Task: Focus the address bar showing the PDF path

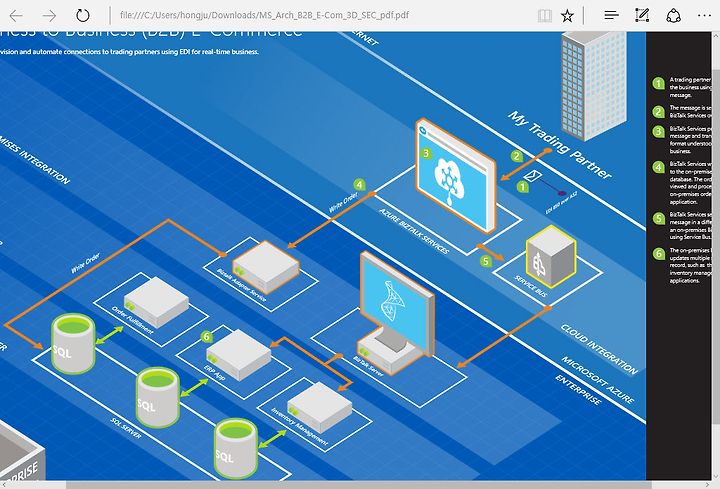Action: pos(264,15)
